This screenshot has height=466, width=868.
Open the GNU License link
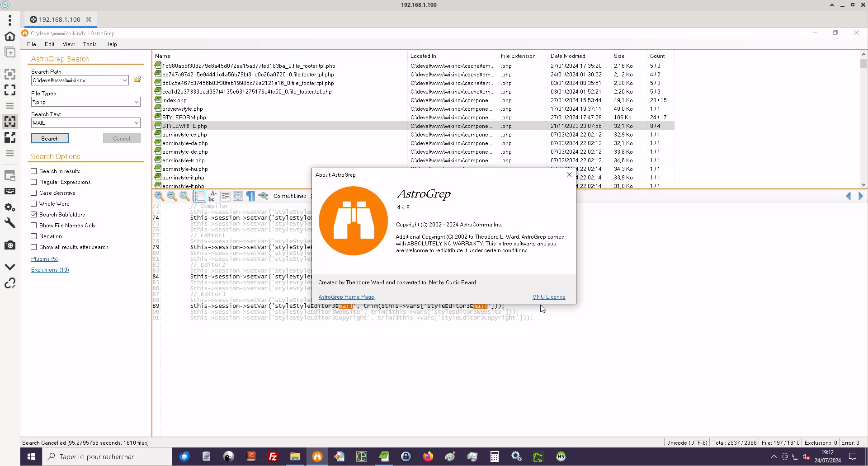tap(549, 297)
